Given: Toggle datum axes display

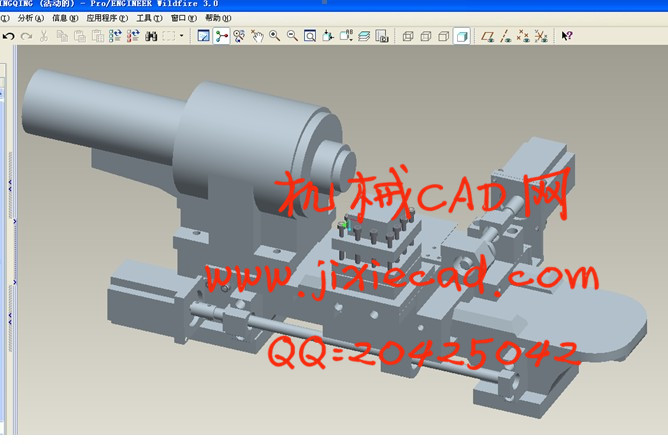Looking at the screenshot, I should pyautogui.click(x=505, y=36).
